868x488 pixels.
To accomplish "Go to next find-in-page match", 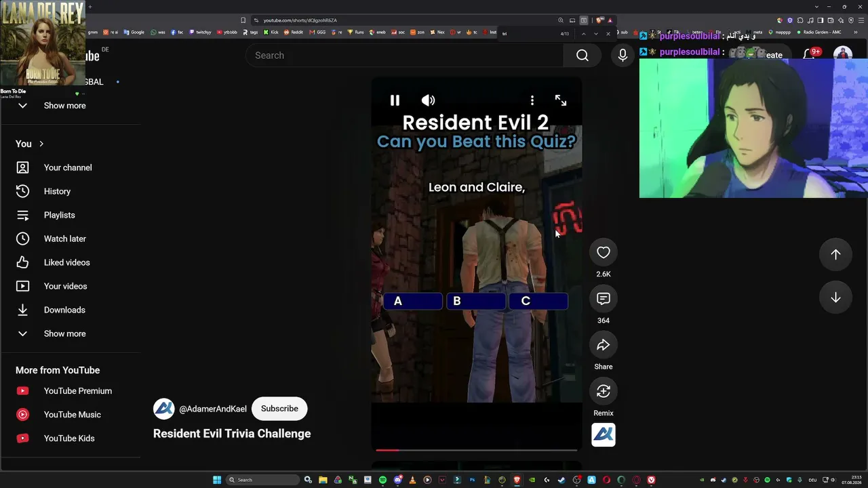I will (x=596, y=34).
